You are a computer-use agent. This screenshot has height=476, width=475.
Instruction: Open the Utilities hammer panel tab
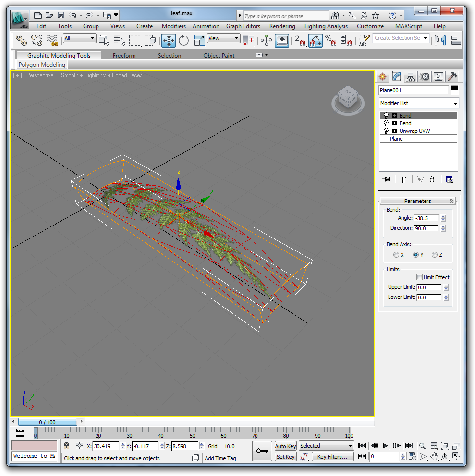tap(452, 76)
